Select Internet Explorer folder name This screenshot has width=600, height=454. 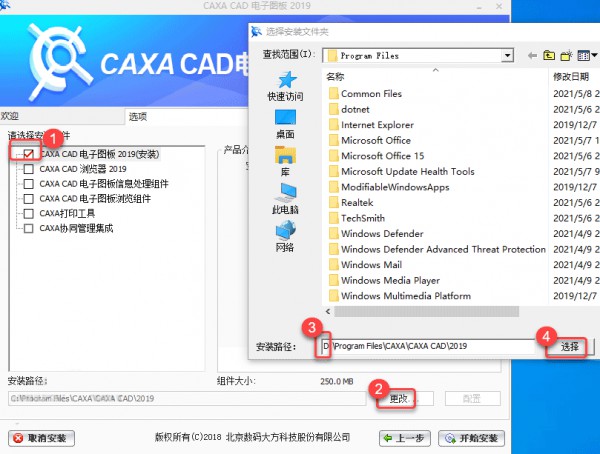pyautogui.click(x=377, y=125)
